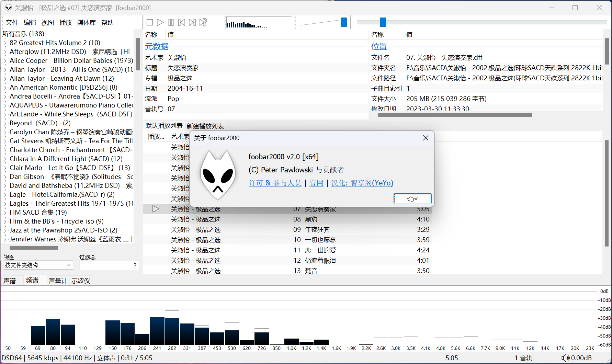The image size is (612, 364).
Task: Go to the previous track
Action: [x=182, y=22]
